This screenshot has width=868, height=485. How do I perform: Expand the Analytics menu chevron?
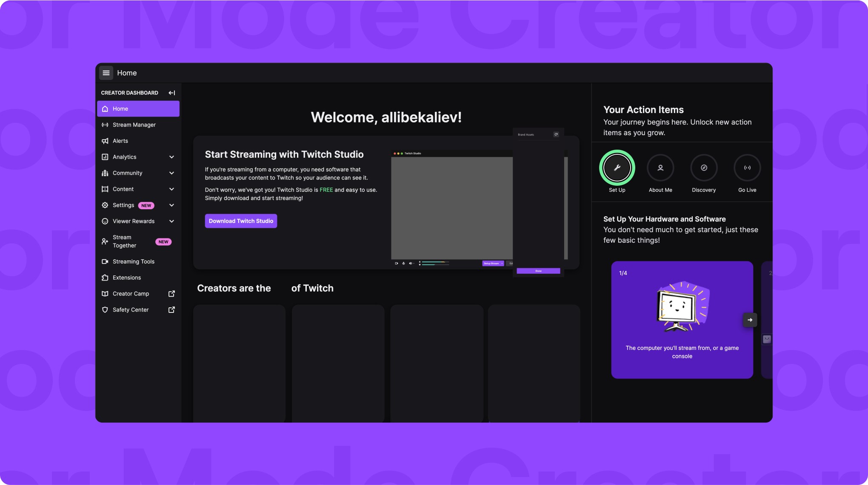point(171,157)
